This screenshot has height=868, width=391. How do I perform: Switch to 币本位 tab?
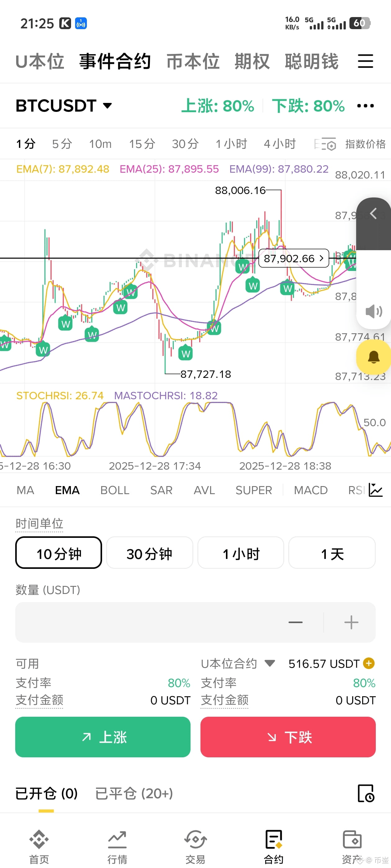(x=193, y=61)
